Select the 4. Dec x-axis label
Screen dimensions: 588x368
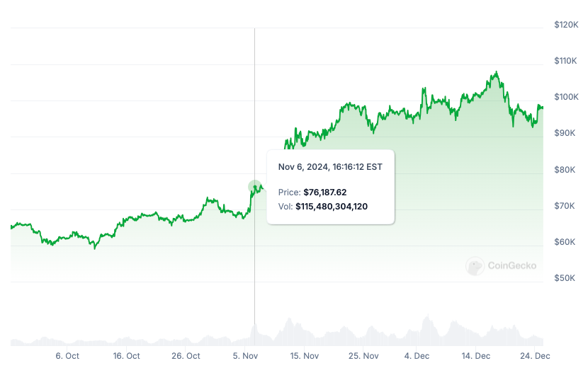[417, 356]
